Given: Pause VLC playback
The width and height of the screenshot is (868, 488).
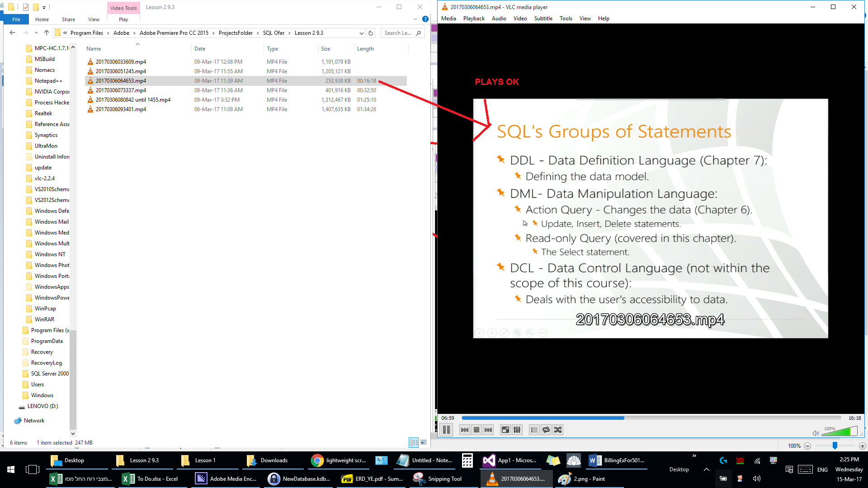Looking at the screenshot, I should pyautogui.click(x=446, y=430).
